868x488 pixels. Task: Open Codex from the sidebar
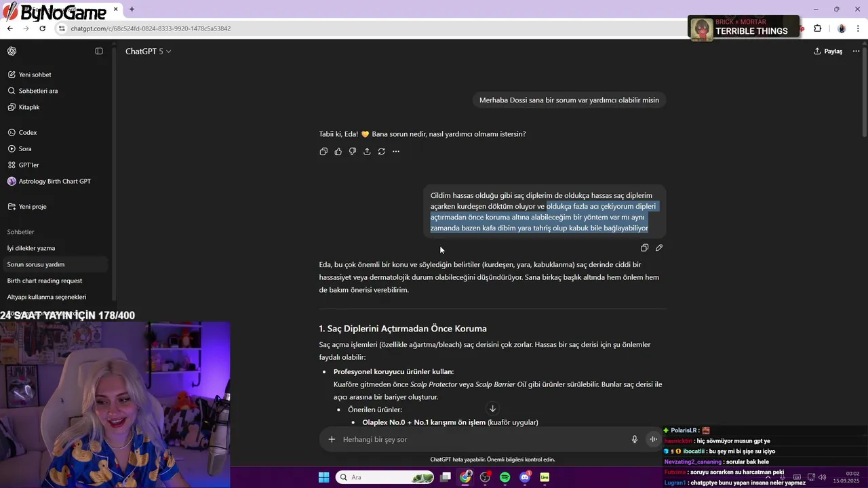(x=54, y=132)
